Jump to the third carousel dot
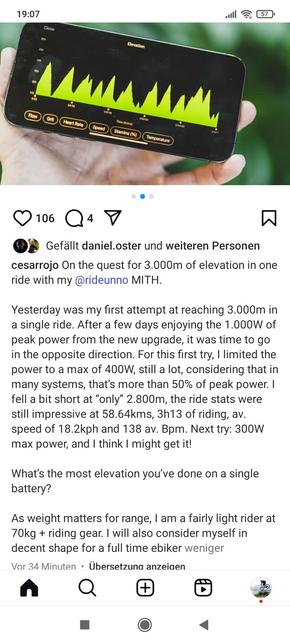The image size is (290, 644). [151, 196]
